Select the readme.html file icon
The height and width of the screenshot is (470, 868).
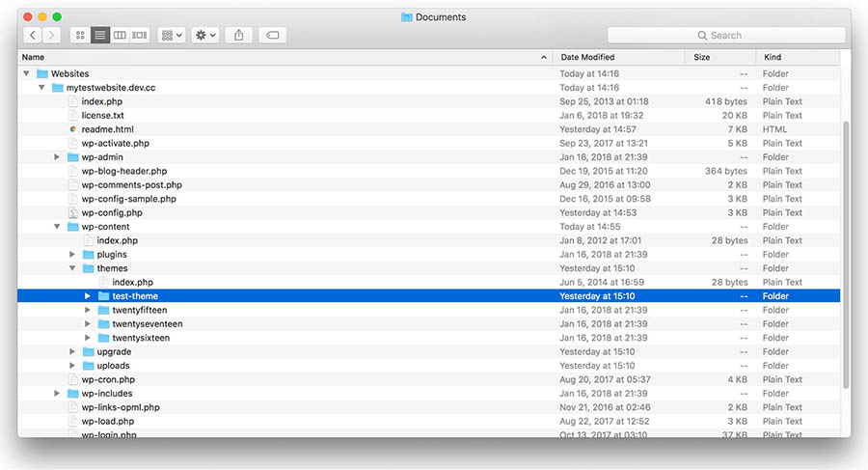point(72,129)
